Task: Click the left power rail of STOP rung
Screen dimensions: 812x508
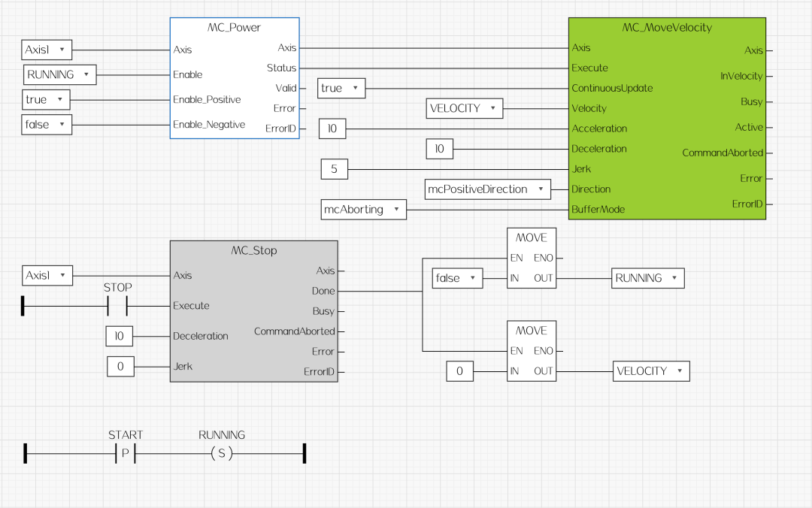Action: (23, 306)
